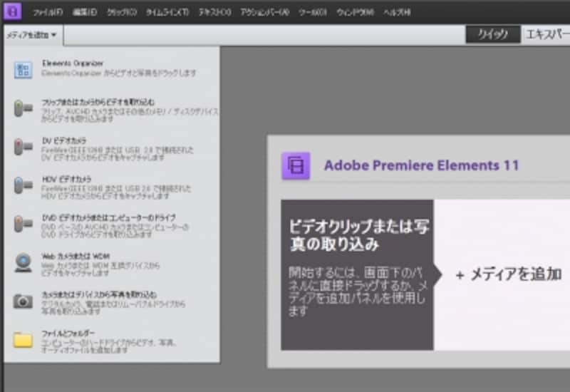Click the DV video camera icon
Screen dimensions: 570x392
click(x=24, y=147)
